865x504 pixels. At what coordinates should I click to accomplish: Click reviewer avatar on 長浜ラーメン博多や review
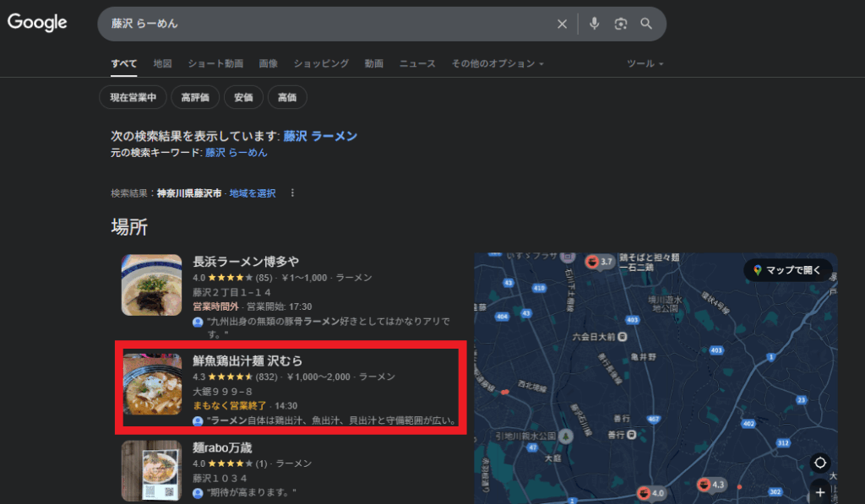coord(198,322)
